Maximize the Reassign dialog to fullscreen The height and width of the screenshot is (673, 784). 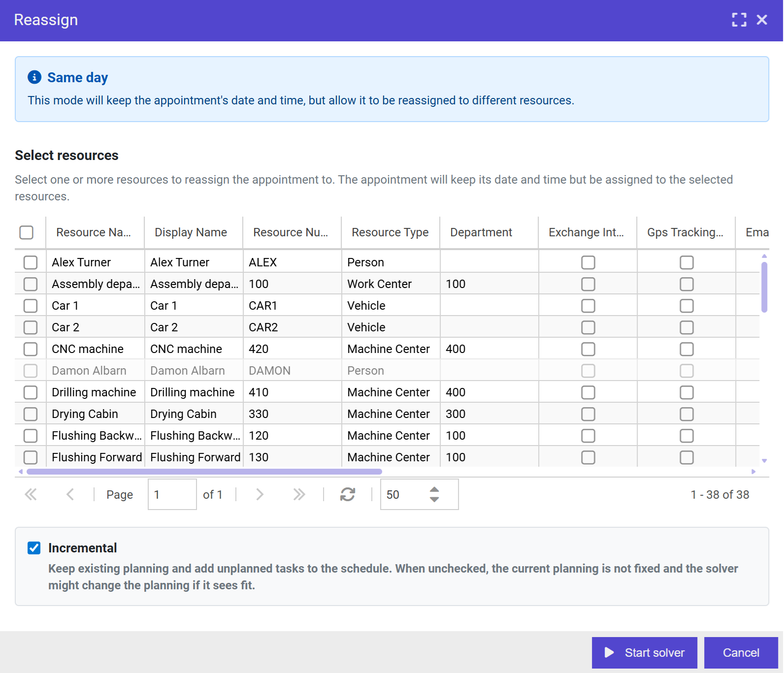click(739, 20)
